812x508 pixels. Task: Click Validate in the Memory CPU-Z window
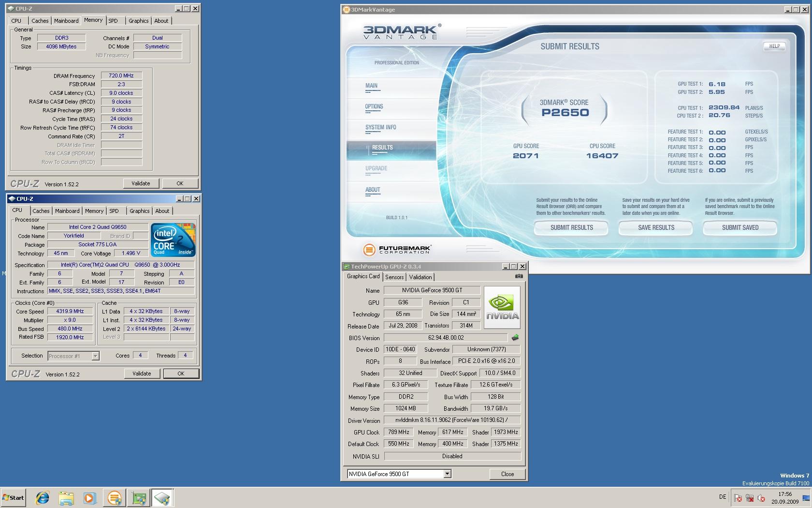pyautogui.click(x=141, y=183)
